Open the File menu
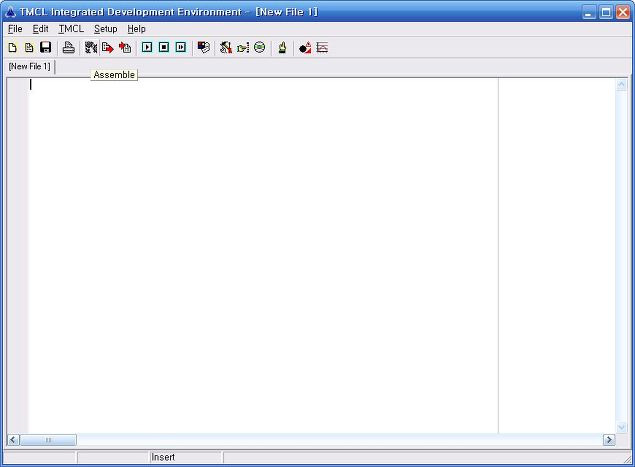 [x=15, y=29]
